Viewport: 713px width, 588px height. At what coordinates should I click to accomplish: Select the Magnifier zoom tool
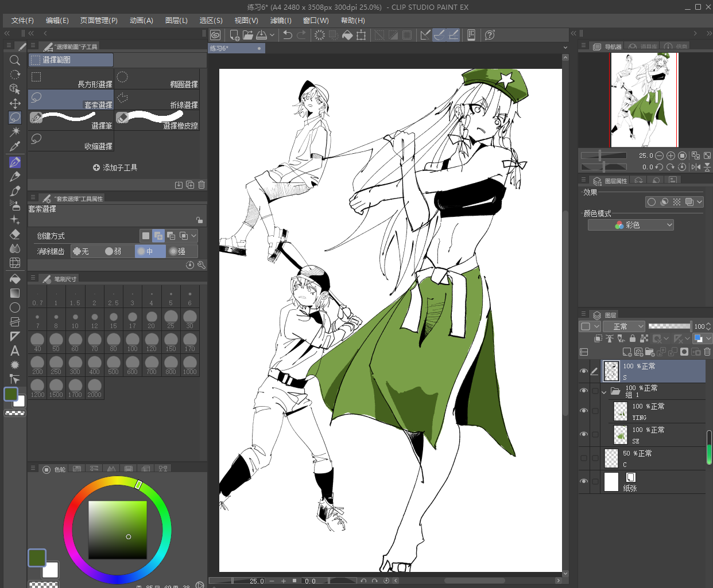tap(15, 60)
